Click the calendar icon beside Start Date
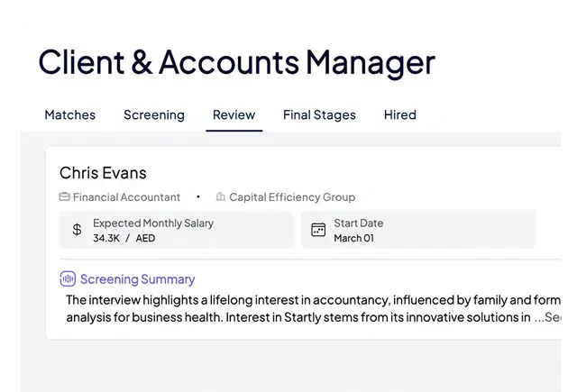 coord(318,230)
